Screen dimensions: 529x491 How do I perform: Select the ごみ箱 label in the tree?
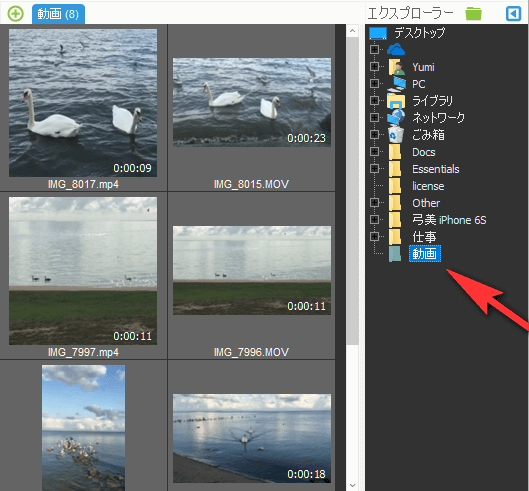coord(428,135)
